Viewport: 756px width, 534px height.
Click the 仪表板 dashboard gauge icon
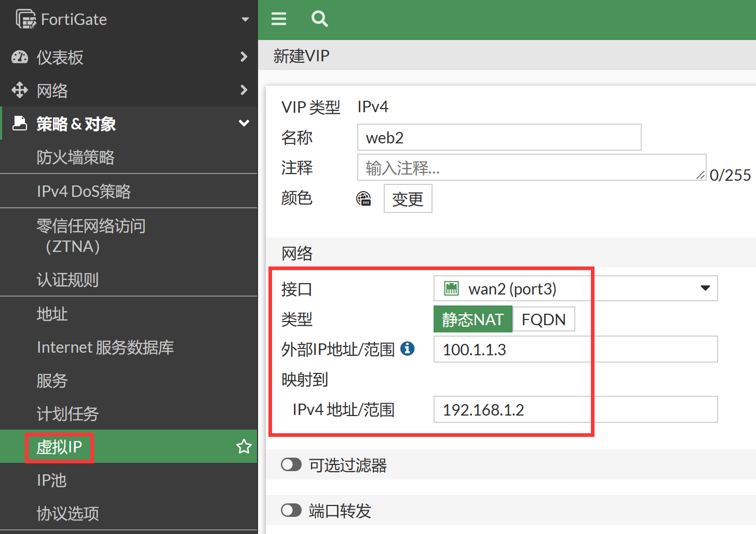(20, 57)
